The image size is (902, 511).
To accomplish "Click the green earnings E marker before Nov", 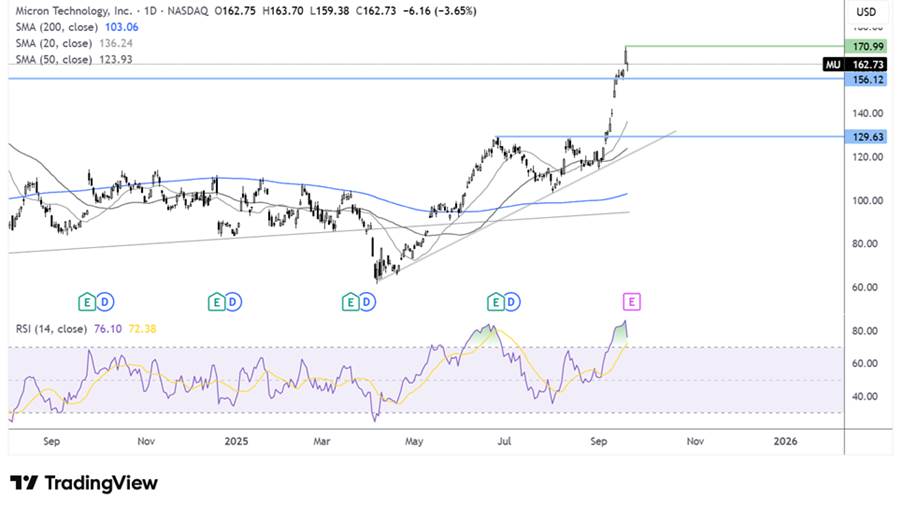I will (x=87, y=302).
